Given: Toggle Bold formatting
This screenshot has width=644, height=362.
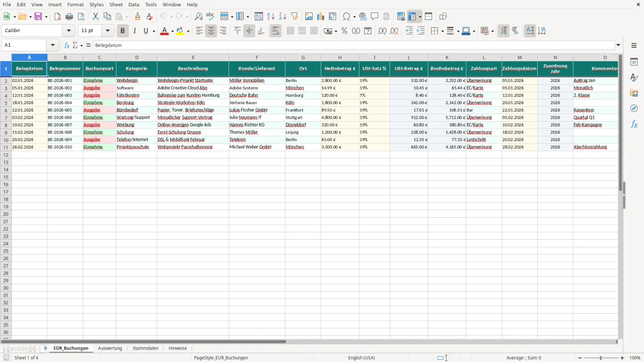Looking at the screenshot, I should pos(122,31).
